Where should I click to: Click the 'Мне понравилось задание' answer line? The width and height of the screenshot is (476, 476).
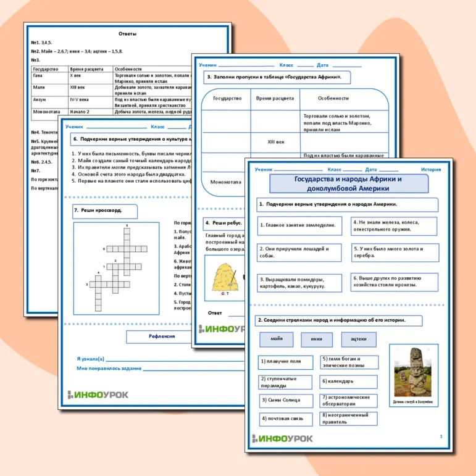coord(194,370)
